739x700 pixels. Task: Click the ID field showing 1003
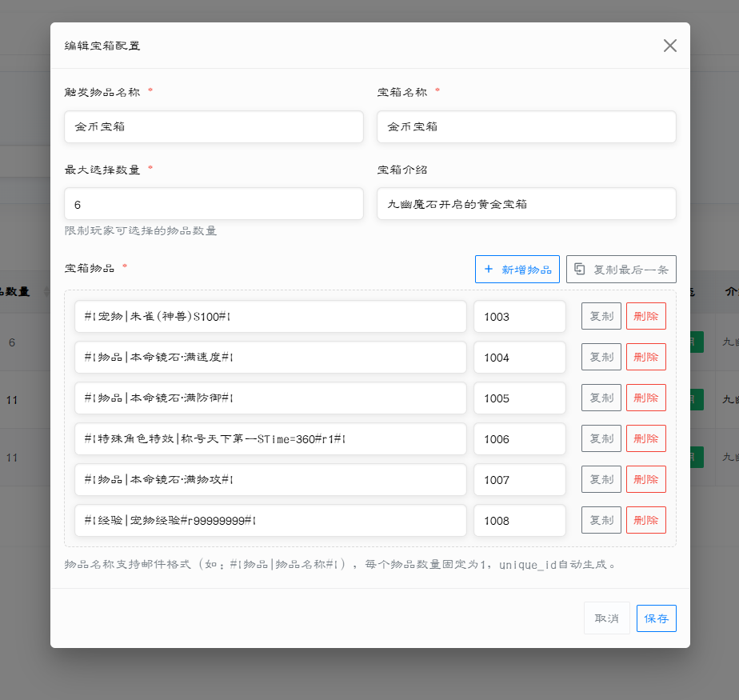[x=520, y=317]
